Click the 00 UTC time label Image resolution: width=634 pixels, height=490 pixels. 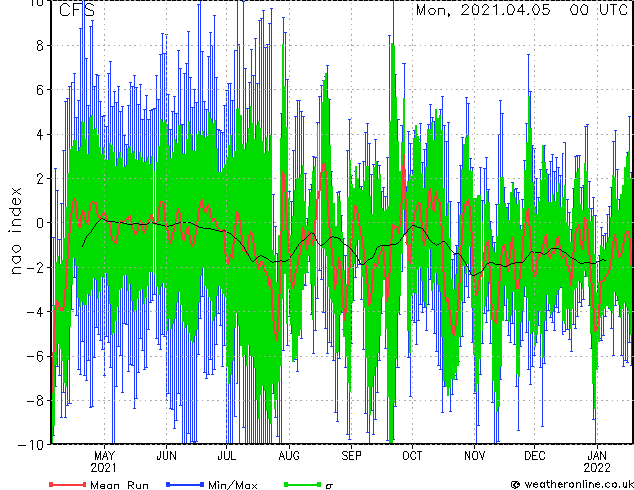pyautogui.click(x=598, y=10)
